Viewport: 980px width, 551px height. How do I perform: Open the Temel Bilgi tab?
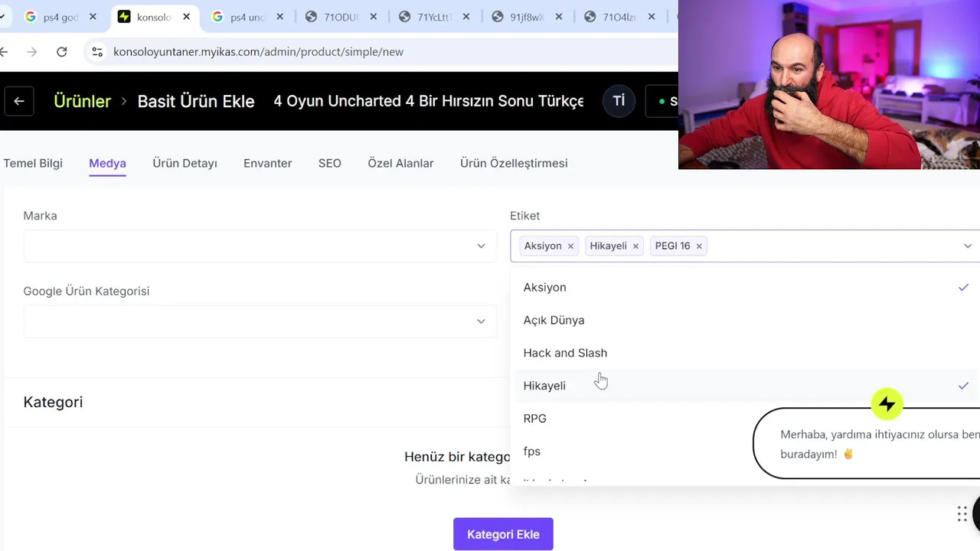point(33,163)
